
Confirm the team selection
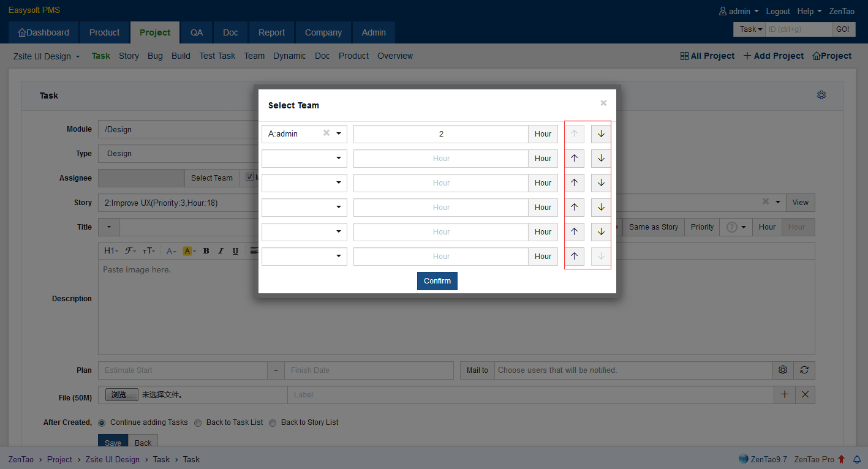tap(437, 281)
